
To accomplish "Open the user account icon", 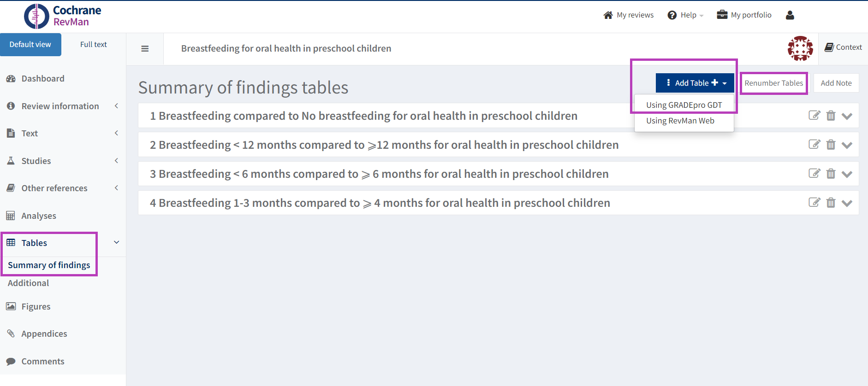I will click(x=790, y=15).
